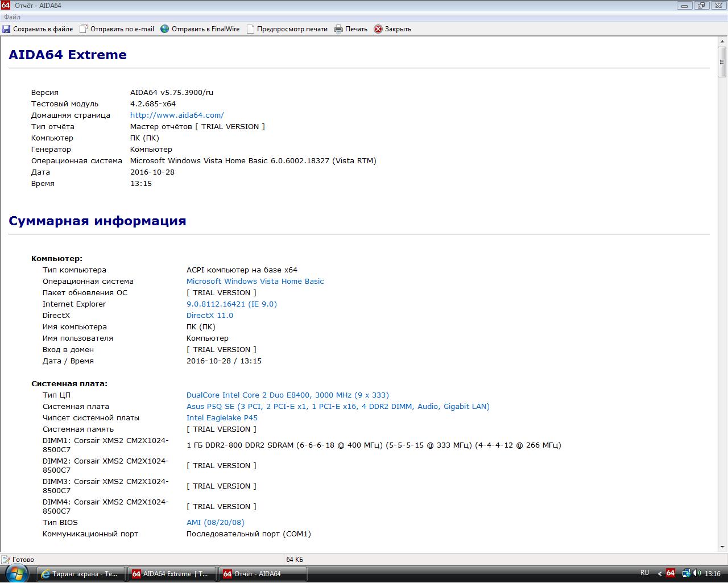Screen dimensions: 728x583
Task: Click Предпросмотр печати toolbar label
Action: tap(292, 29)
